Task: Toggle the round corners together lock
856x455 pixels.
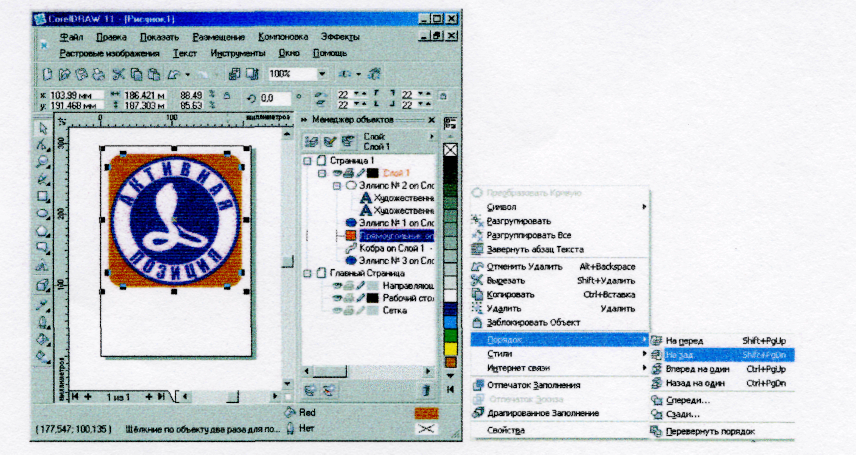Action: 443,96
